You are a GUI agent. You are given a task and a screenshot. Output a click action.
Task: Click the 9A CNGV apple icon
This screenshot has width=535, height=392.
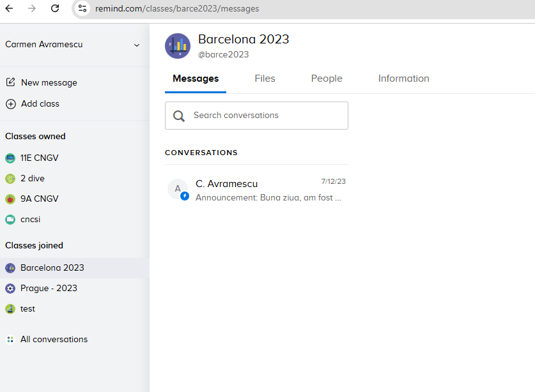(x=10, y=199)
